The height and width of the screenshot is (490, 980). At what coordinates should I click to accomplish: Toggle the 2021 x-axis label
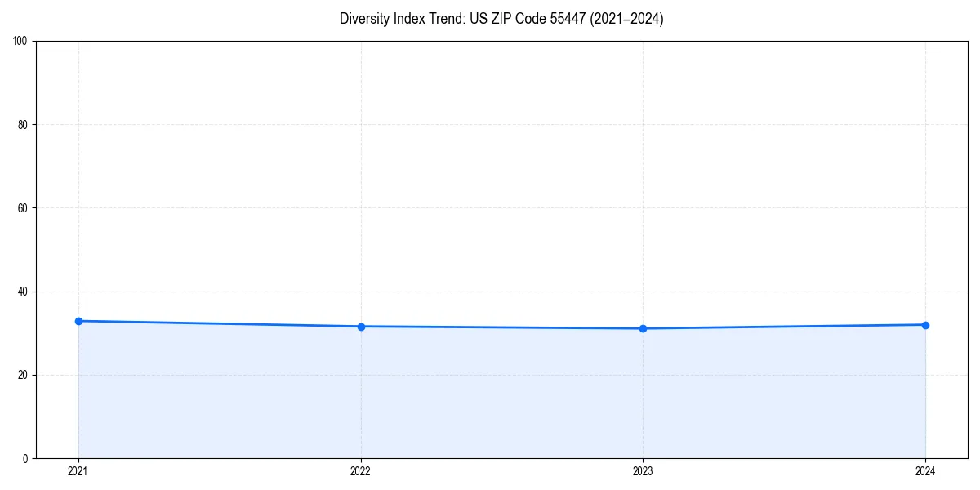(x=78, y=470)
